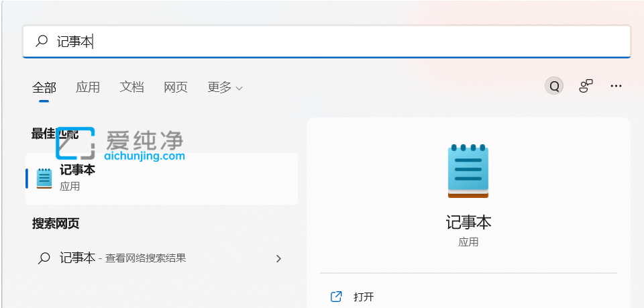Click the 搜索网页 section heading
Viewport: 644px width, 308px height.
(x=56, y=223)
